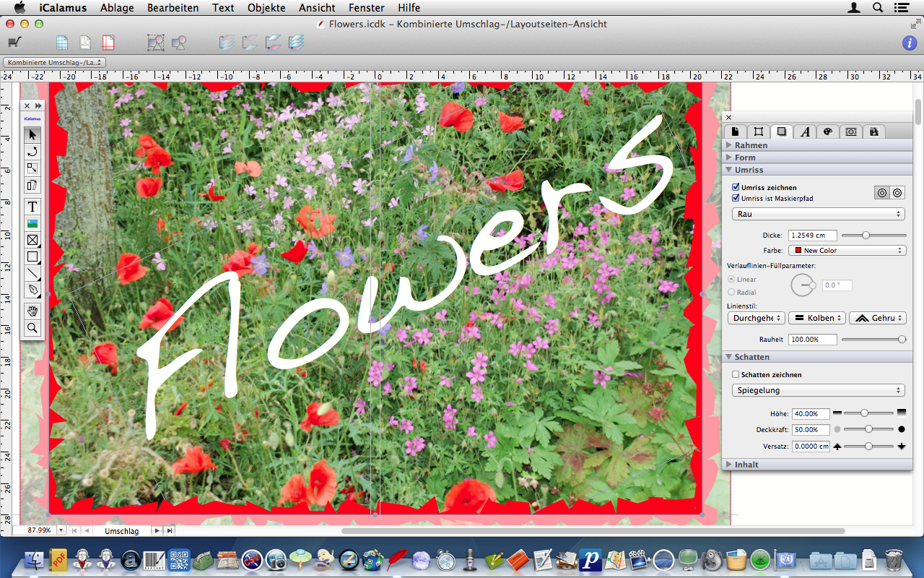
Task: Select the right concentric-circles outline button
Action: point(897,193)
